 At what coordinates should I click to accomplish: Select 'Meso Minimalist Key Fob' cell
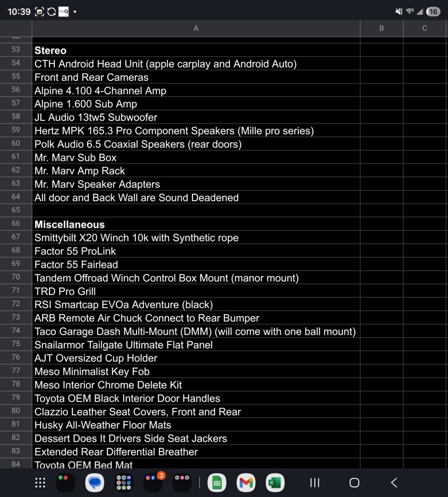[x=196, y=371]
